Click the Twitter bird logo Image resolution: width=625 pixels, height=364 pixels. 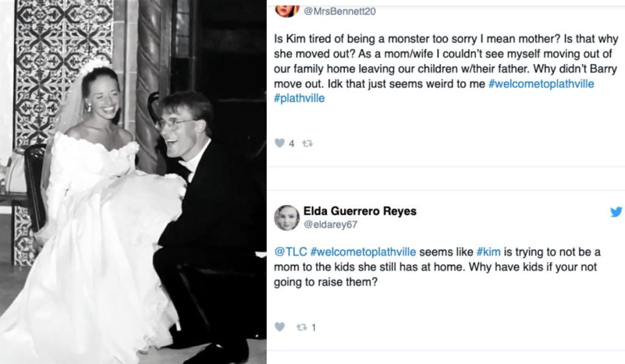(616, 212)
